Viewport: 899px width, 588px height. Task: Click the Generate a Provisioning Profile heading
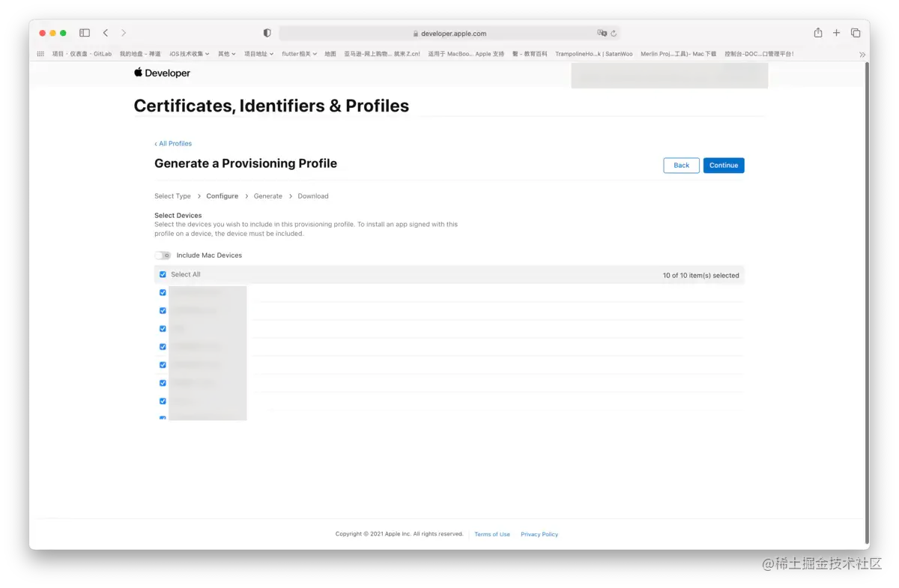(x=246, y=163)
